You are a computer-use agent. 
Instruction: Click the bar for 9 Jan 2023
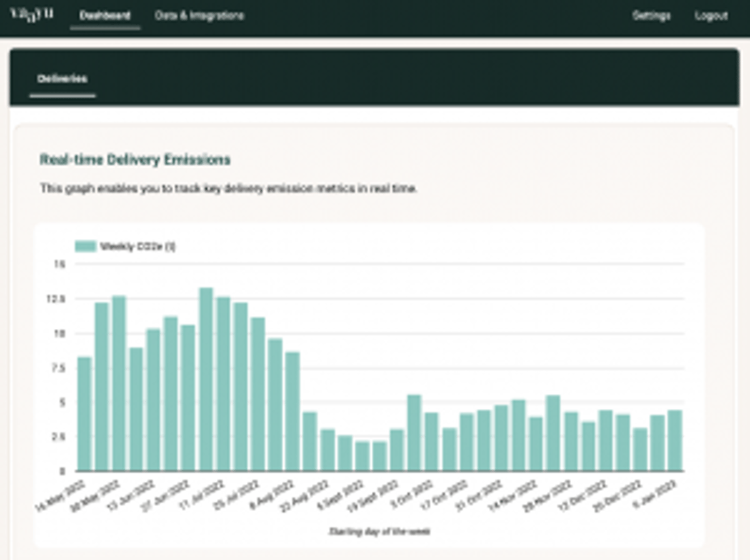[677, 443]
